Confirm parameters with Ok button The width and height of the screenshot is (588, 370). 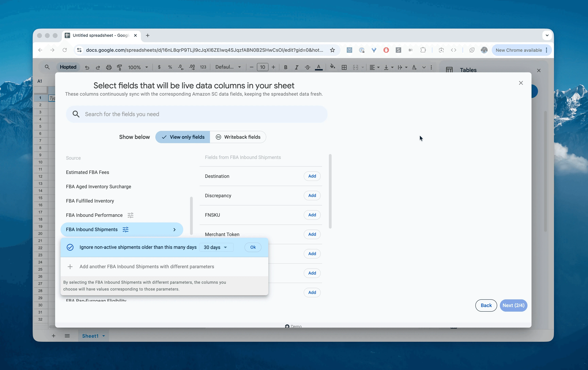(253, 247)
